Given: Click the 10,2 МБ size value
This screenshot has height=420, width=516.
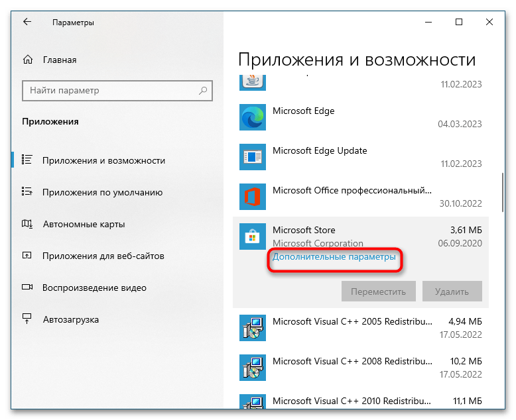Looking at the screenshot, I should pyautogui.click(x=466, y=361).
